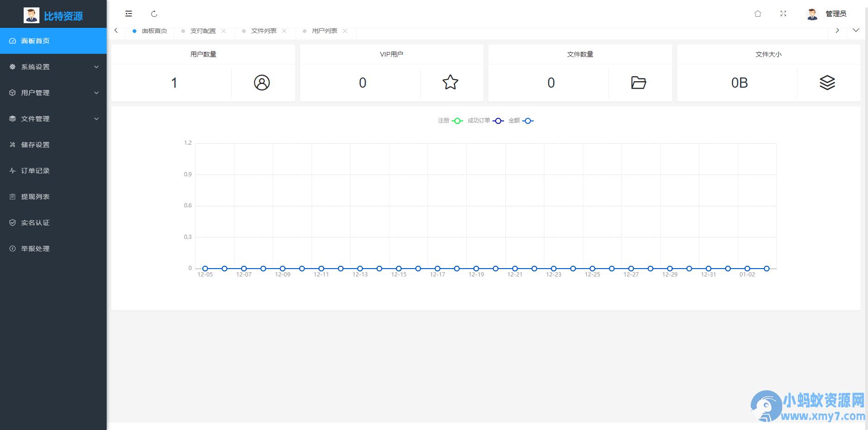Expand the 系统设置 menu chevron
The width and height of the screenshot is (868, 430).
96,67
